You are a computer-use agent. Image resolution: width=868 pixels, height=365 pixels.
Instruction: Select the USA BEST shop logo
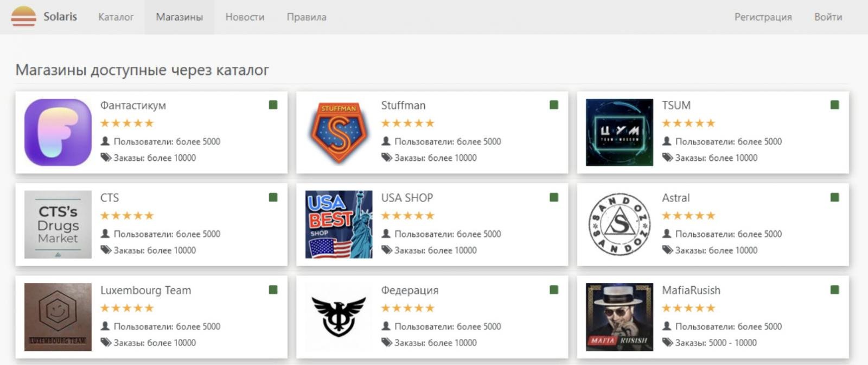(339, 224)
